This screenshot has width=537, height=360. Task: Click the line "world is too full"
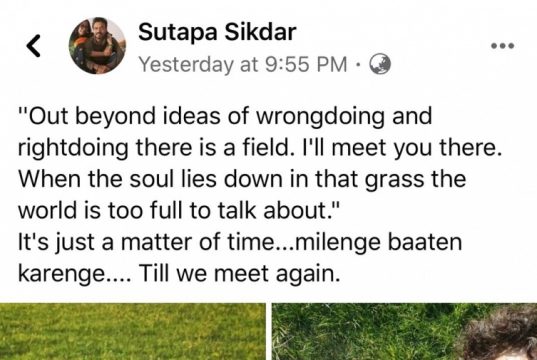click(178, 210)
